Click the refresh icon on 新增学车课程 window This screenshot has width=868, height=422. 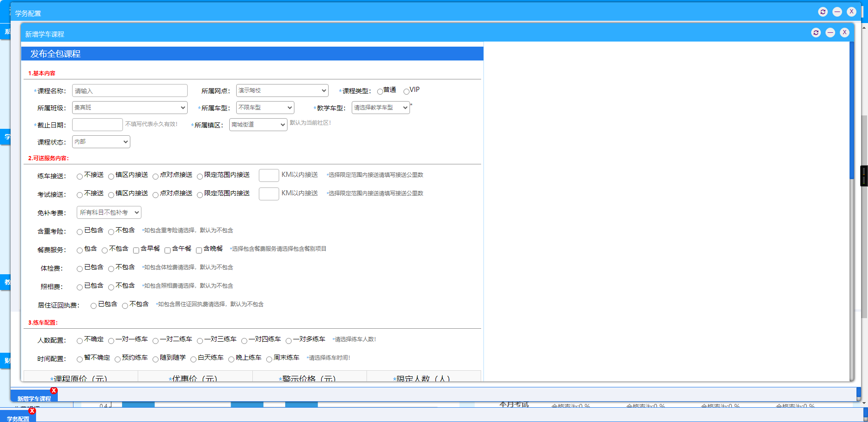(816, 32)
